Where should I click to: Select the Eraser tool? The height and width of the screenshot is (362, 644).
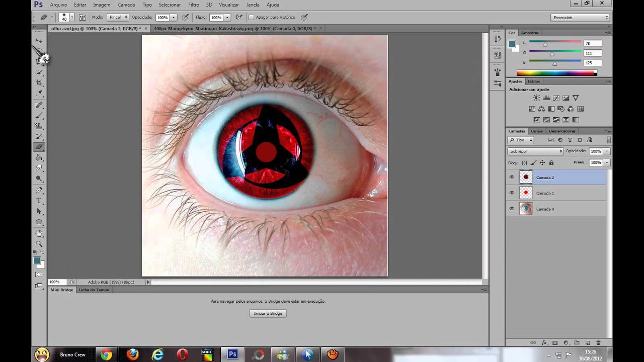point(39,147)
